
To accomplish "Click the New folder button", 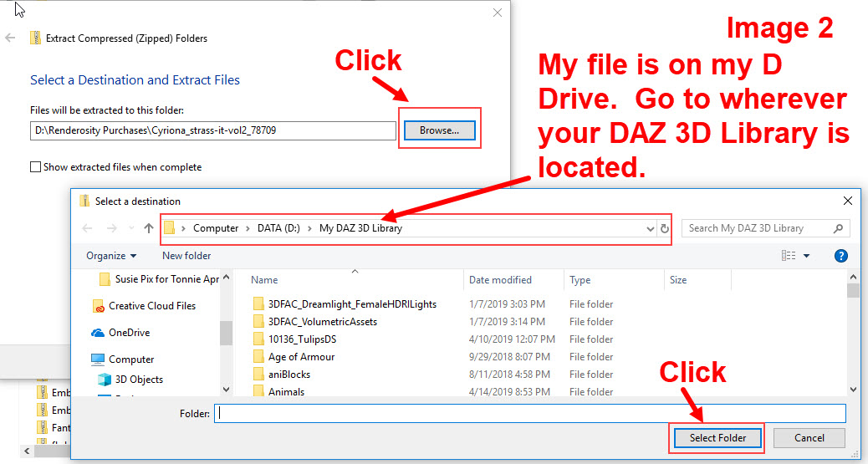I will pyautogui.click(x=186, y=256).
